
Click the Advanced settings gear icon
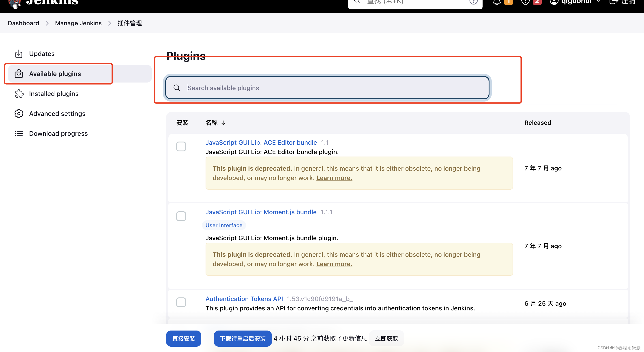point(19,114)
